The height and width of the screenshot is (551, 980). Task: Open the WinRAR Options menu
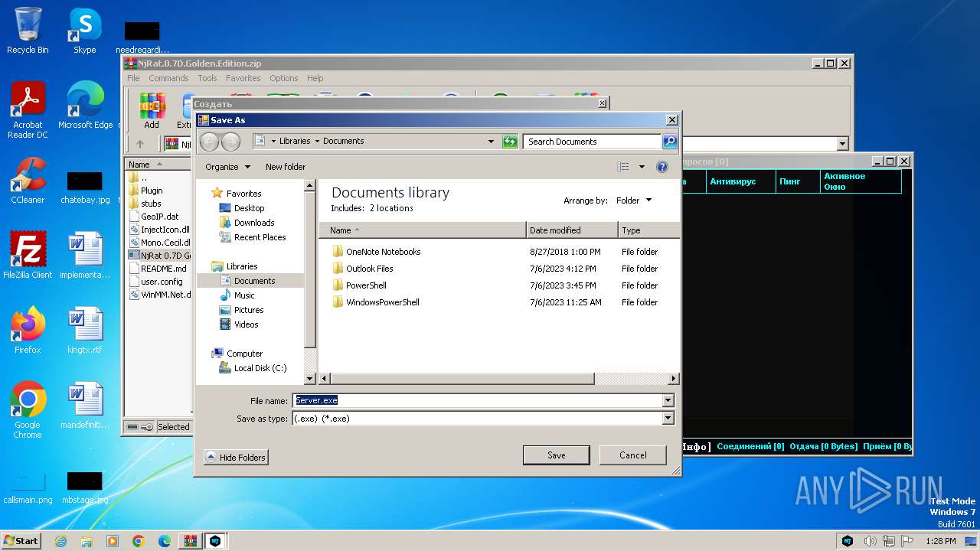point(284,78)
